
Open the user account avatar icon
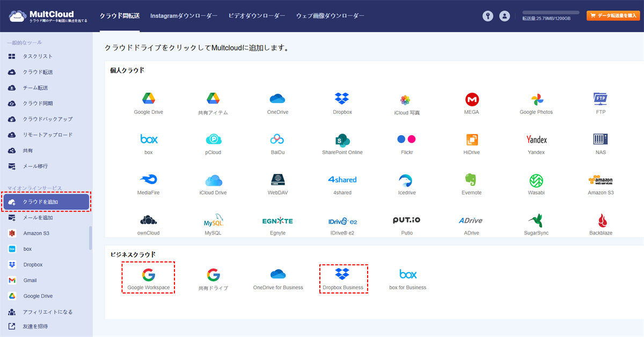(504, 16)
